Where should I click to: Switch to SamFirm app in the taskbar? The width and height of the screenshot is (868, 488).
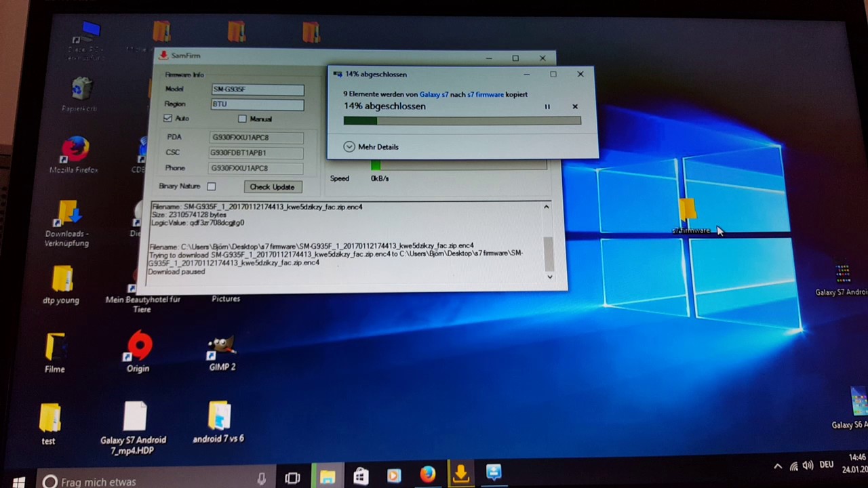click(x=460, y=474)
